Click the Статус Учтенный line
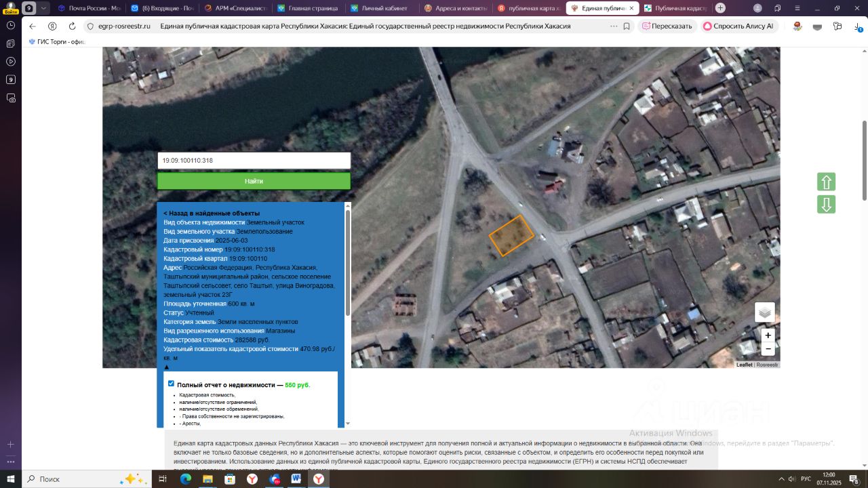The image size is (868, 488). tap(189, 312)
